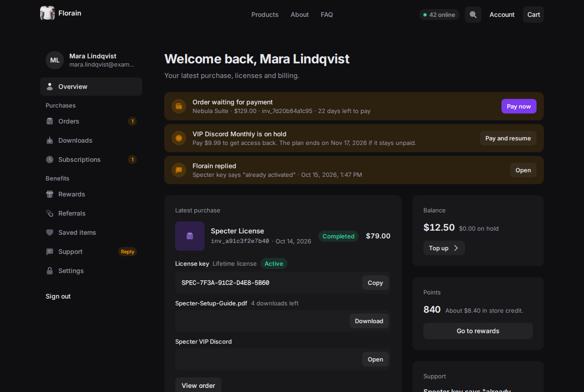
Task: Click the Saved items heart icon
Action: [50, 232]
